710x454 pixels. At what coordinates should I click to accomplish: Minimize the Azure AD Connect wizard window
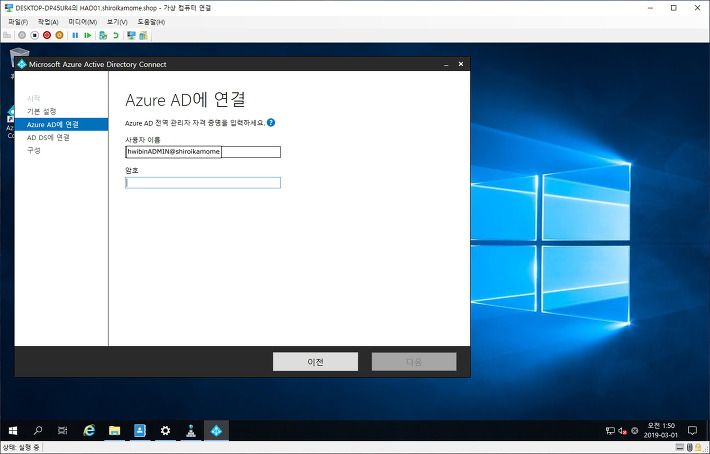tap(446, 64)
